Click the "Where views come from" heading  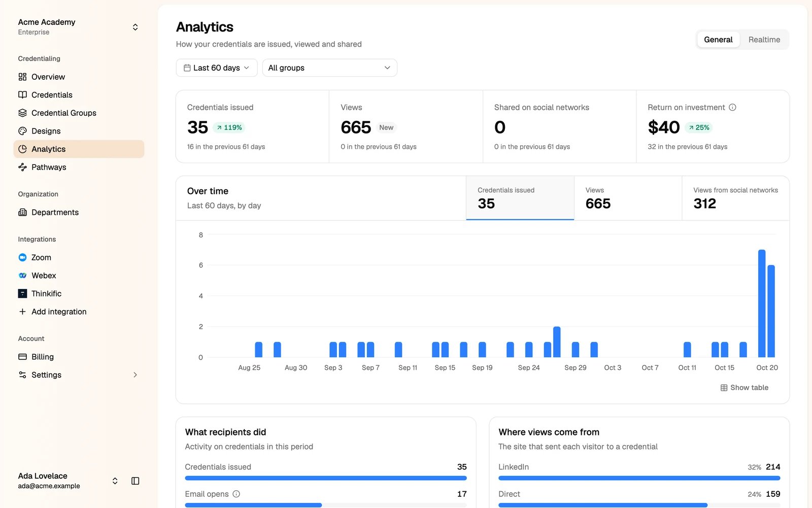pos(549,432)
